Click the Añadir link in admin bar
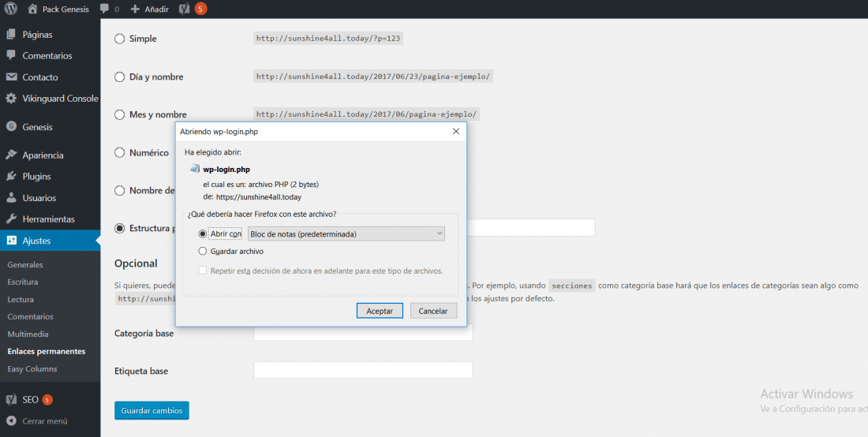The height and width of the screenshot is (437, 868). pos(157,9)
